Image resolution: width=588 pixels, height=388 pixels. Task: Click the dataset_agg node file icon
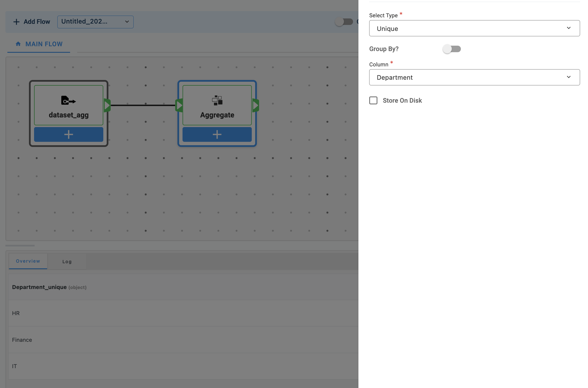point(68,100)
